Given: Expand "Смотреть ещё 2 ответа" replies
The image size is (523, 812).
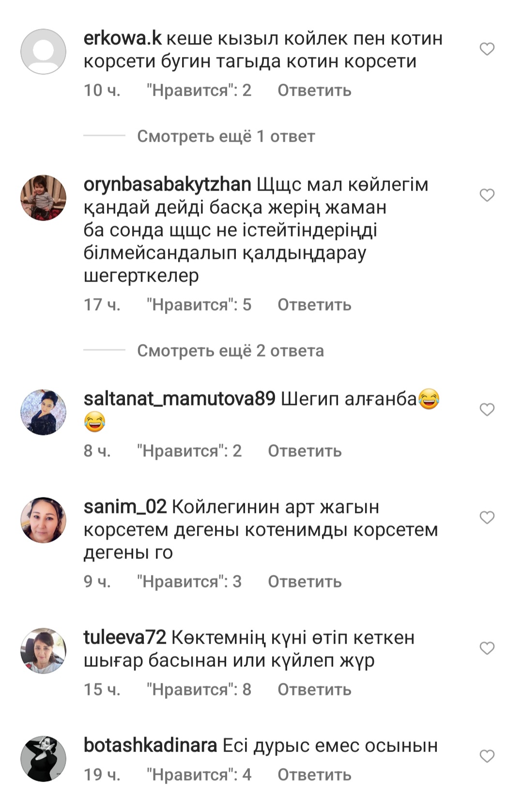Looking at the screenshot, I should click(230, 351).
